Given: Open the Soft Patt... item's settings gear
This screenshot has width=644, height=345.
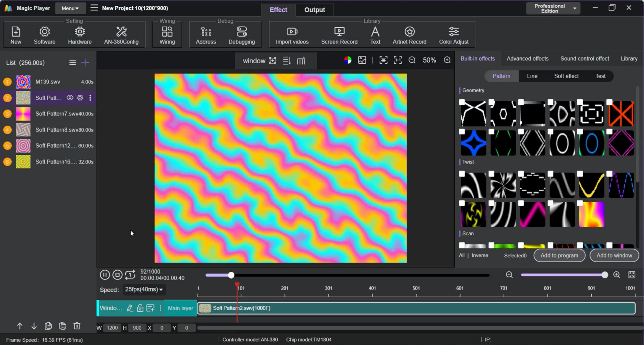Looking at the screenshot, I should pos(80,98).
